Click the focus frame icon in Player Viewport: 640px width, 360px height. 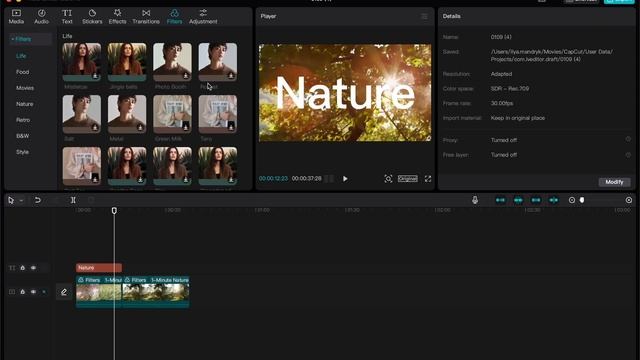click(388, 179)
